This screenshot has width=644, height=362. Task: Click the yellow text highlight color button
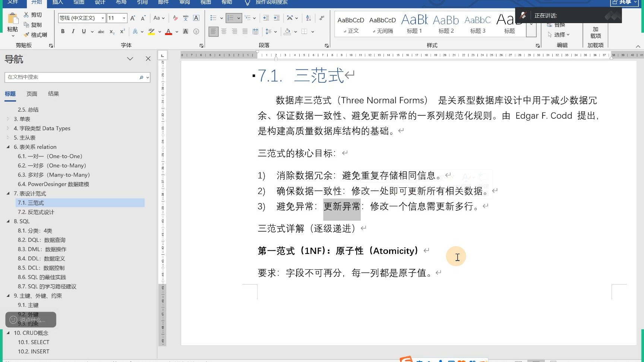tap(151, 32)
